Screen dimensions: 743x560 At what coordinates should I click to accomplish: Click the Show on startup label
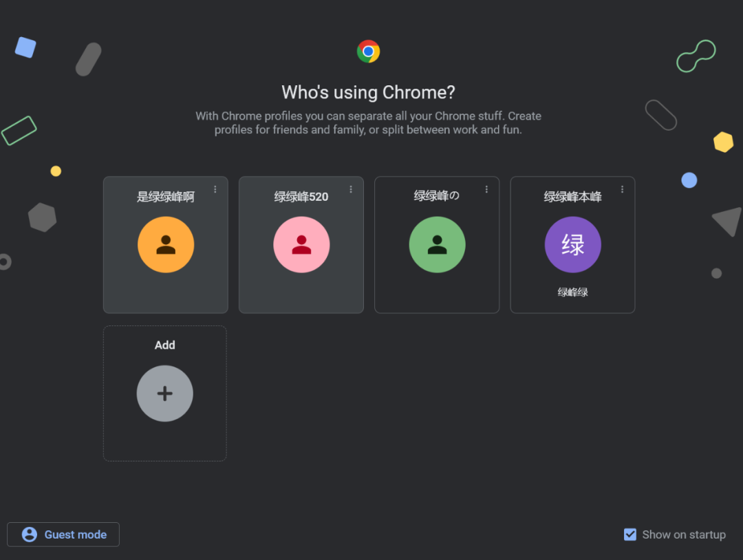tap(684, 535)
